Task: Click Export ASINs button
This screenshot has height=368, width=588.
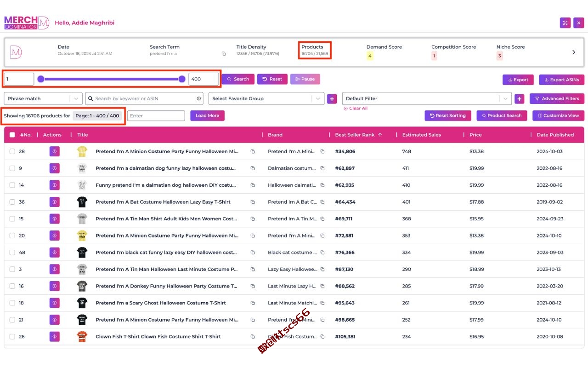Action: click(x=562, y=80)
